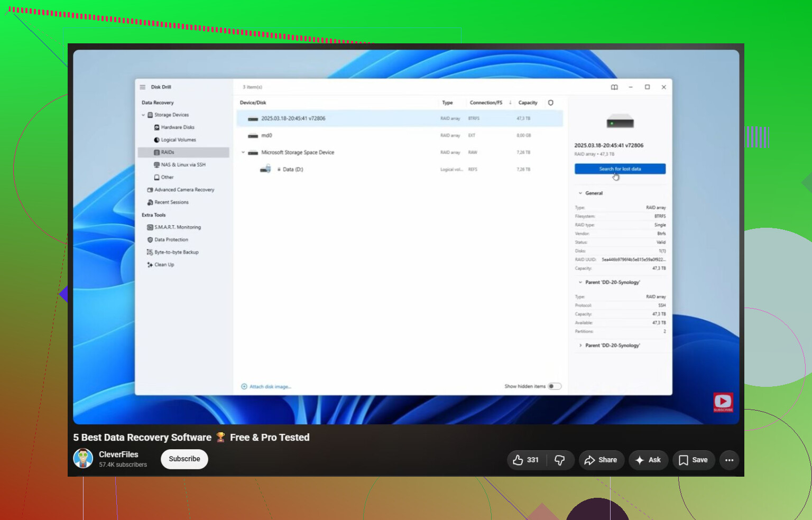This screenshot has width=812, height=520.
Task: Dislike the video with thumbs down icon
Action: [560, 460]
